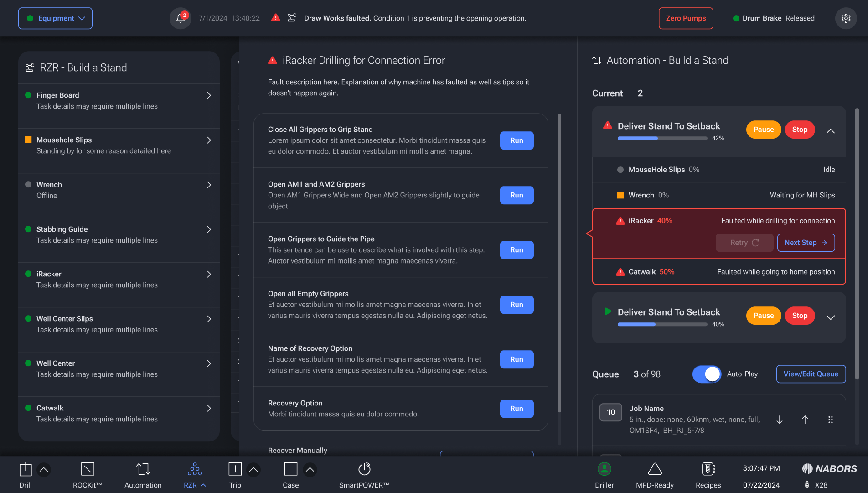
Task: Expand the Trip menu caret
Action: (x=253, y=469)
